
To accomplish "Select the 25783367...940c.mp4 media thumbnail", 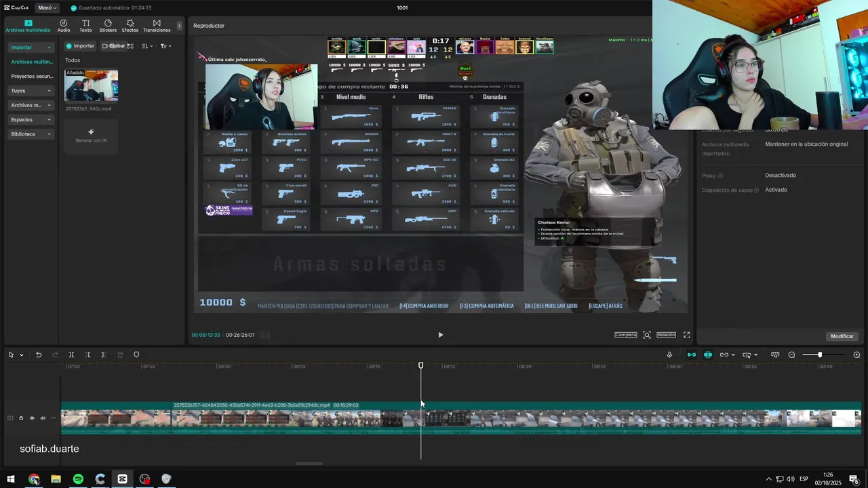I will point(91,85).
